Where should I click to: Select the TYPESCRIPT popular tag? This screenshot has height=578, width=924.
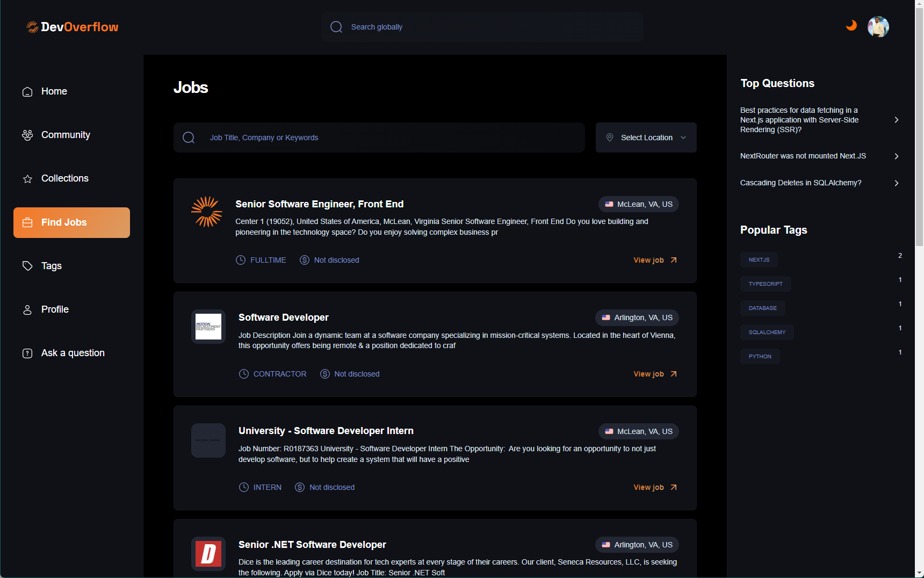[766, 284]
